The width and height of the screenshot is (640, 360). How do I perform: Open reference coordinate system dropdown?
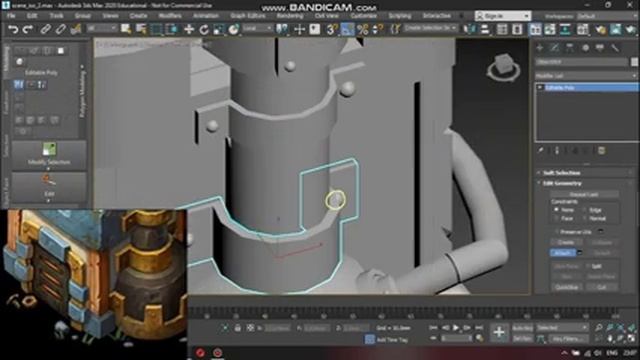point(257,29)
